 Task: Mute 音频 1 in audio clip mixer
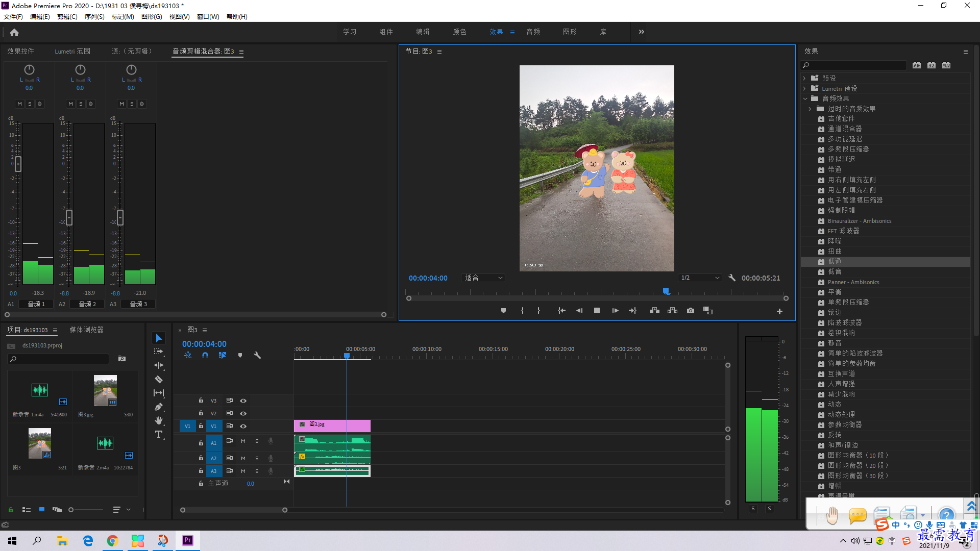(19, 104)
